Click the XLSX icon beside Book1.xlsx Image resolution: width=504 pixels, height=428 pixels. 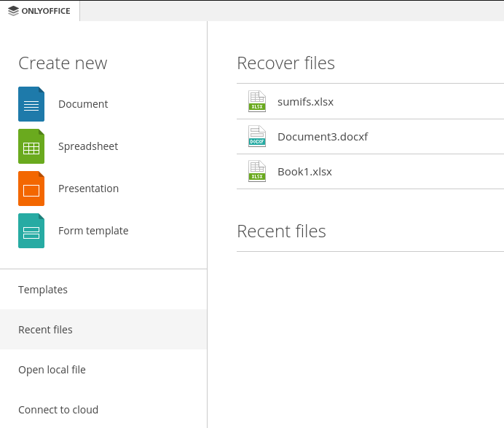[x=257, y=171]
